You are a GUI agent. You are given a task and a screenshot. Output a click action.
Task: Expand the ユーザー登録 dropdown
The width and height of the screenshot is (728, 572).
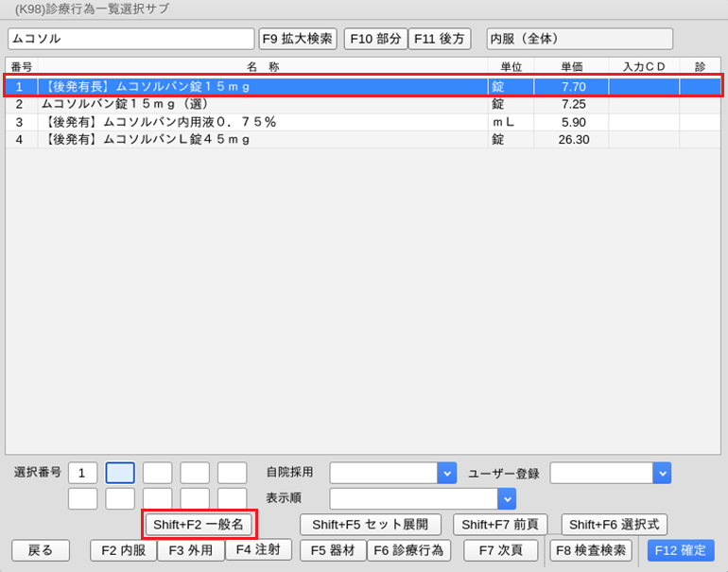click(662, 473)
